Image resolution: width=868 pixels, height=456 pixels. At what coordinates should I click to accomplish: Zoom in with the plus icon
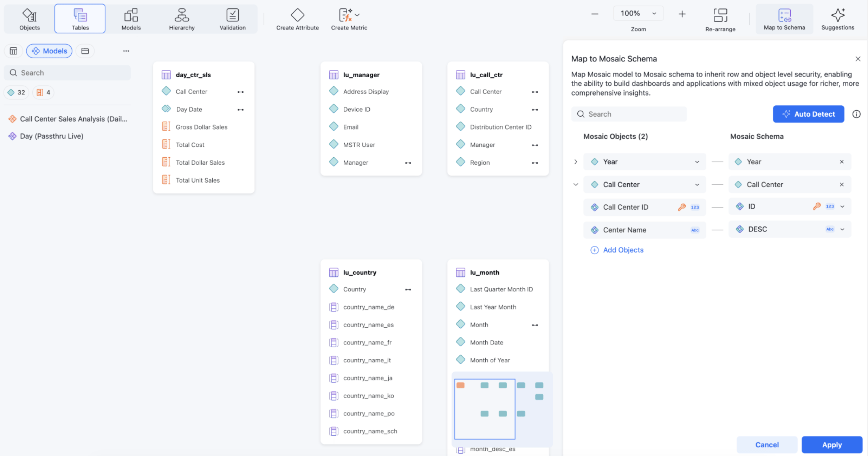coord(682,14)
